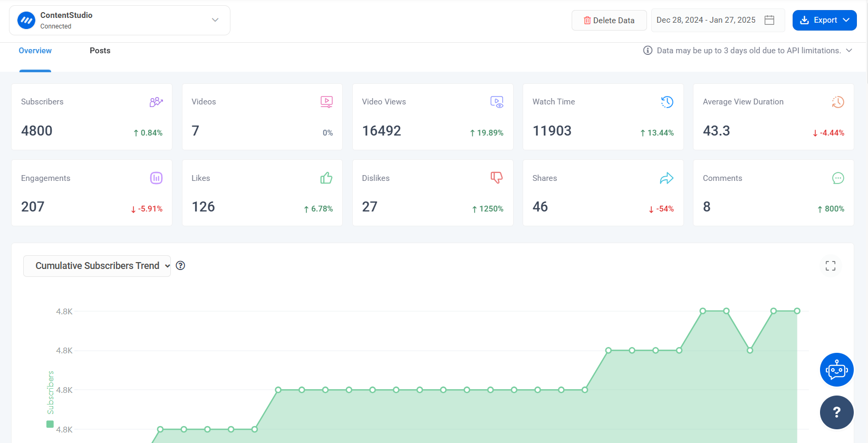Click the first data point on chart line
The image size is (868, 443).
pyautogui.click(x=160, y=429)
